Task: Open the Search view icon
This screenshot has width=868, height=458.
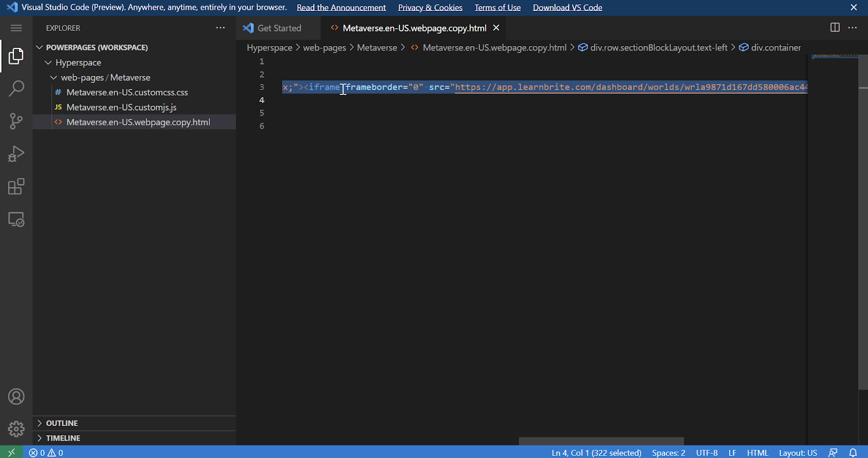Action: tap(16, 88)
